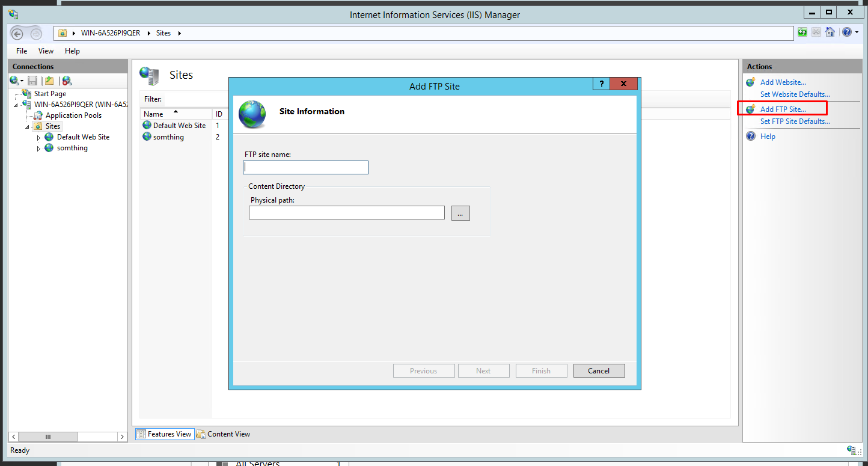Click the dialog question mark help button
This screenshot has width=868, height=466.
[x=601, y=84]
